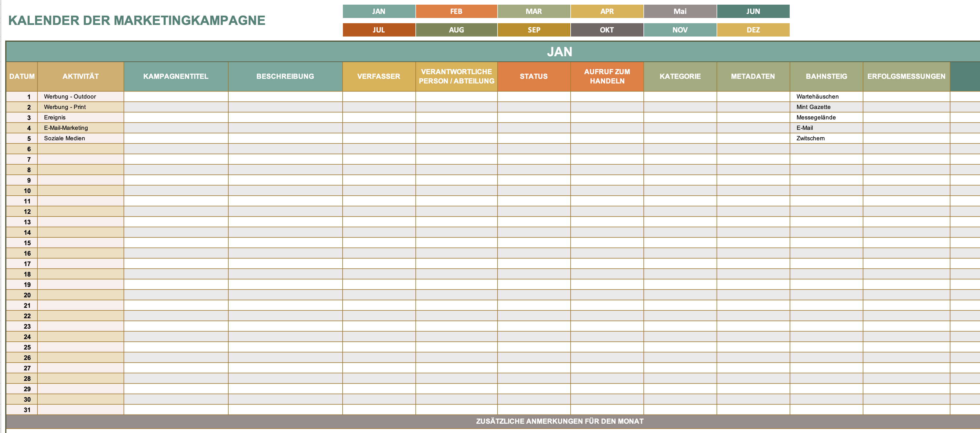The image size is (980, 433).
Task: Select the METADATEN column header
Action: (753, 77)
